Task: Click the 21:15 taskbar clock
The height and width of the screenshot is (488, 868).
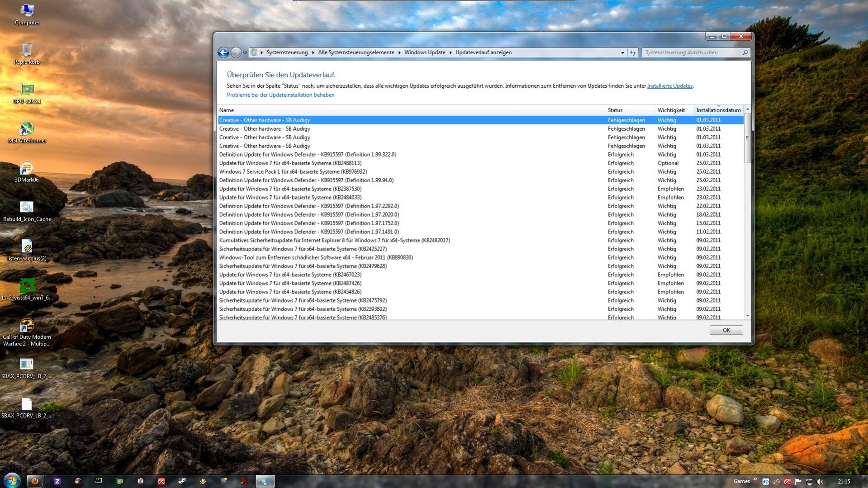Action: pos(844,482)
